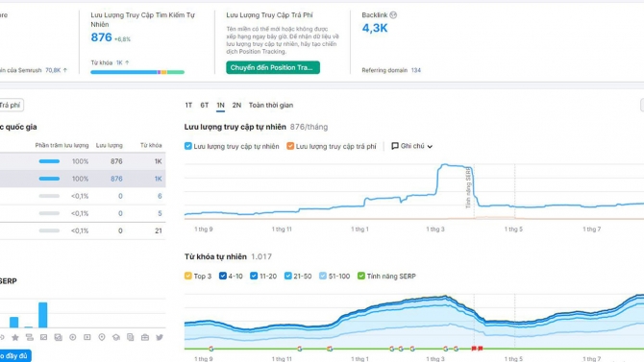Click the +6,8% traffic change value
644x362 pixels.
122,39
